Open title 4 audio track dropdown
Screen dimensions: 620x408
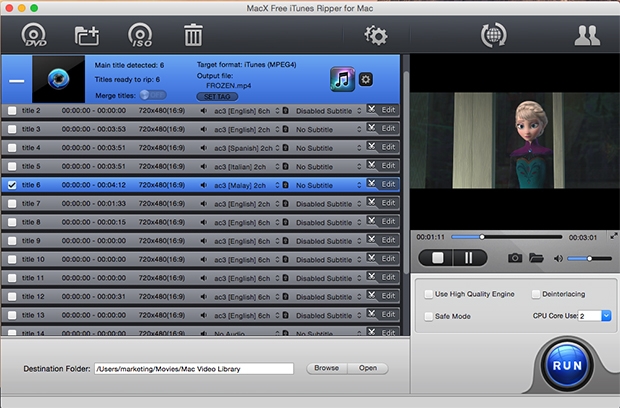(284, 148)
